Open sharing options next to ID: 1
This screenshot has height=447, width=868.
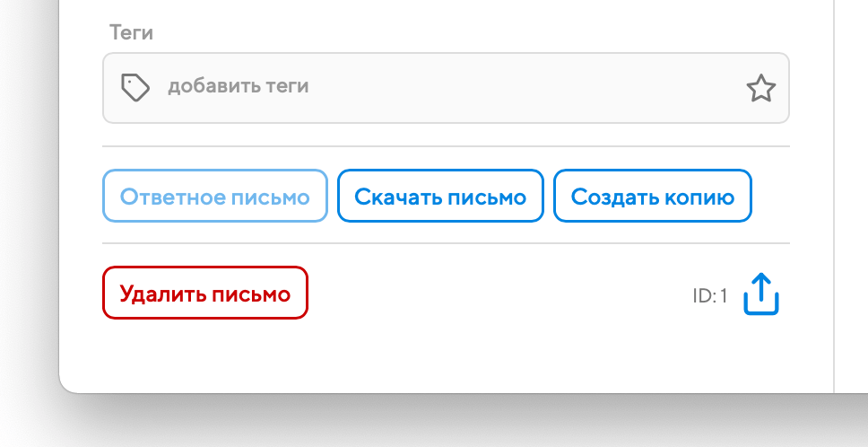[x=760, y=294]
